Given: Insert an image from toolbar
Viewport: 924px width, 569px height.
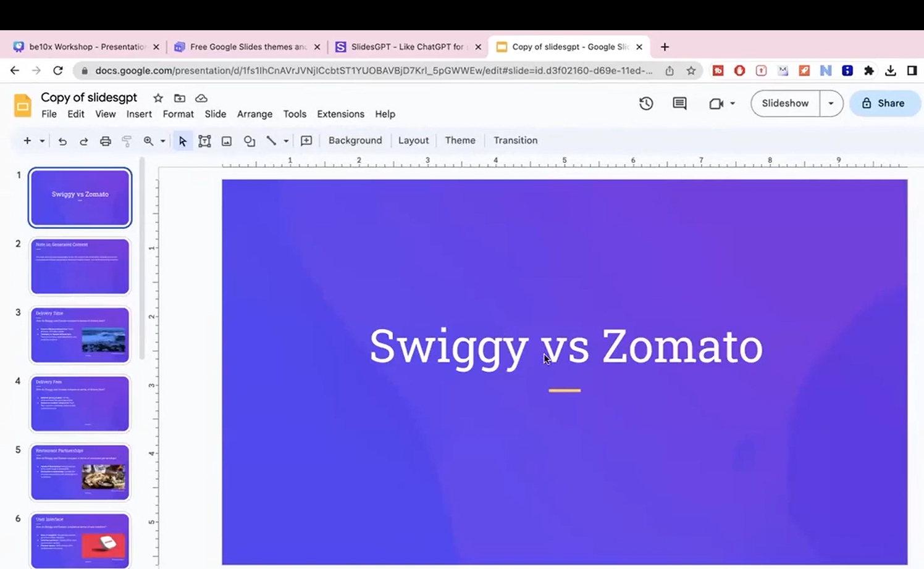Looking at the screenshot, I should (227, 141).
